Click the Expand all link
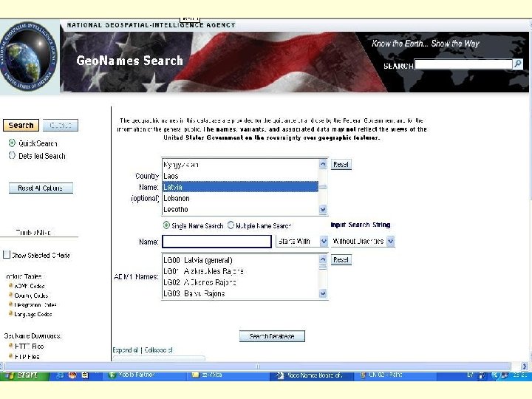 point(125,349)
